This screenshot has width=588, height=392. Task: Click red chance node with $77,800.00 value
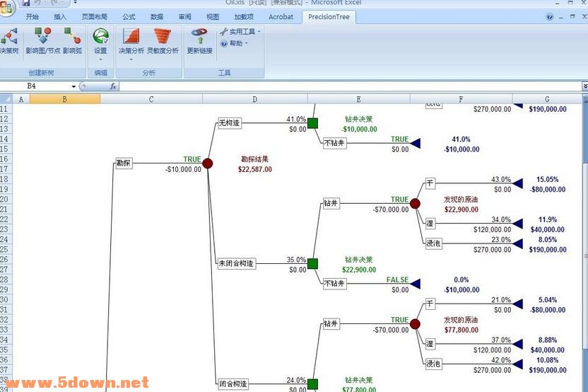pyautogui.click(x=415, y=324)
